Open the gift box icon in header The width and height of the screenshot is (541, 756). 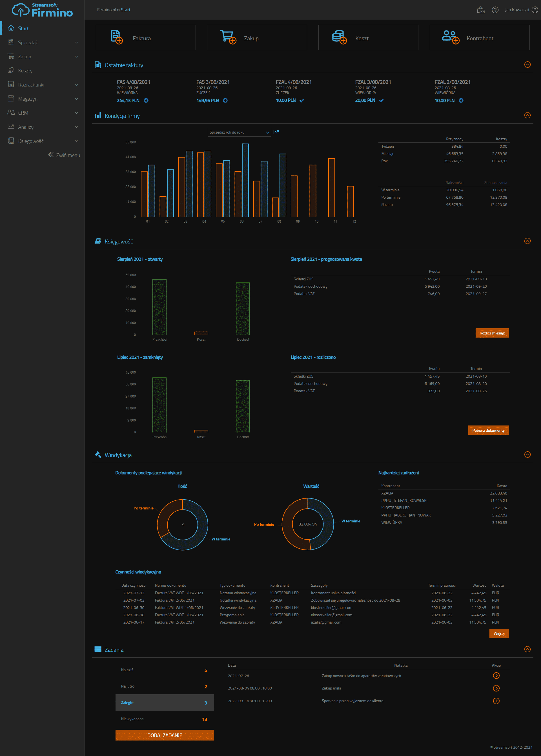[481, 10]
